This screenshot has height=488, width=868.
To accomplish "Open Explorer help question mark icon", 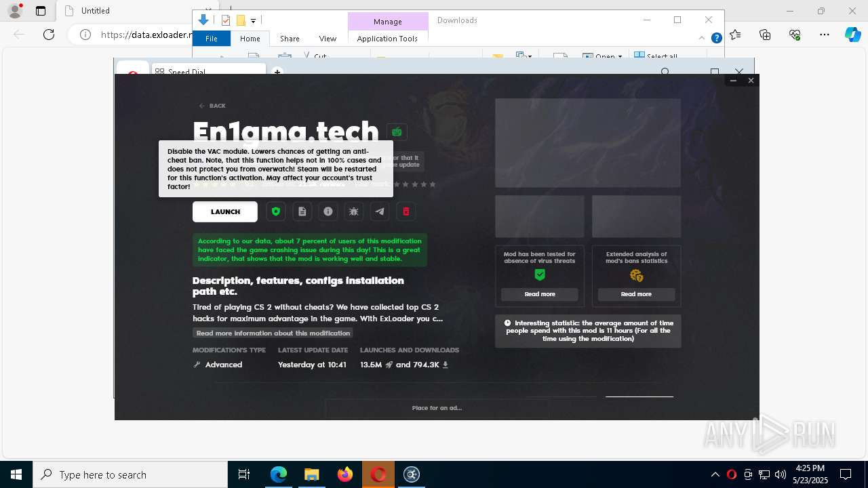I will (x=716, y=39).
